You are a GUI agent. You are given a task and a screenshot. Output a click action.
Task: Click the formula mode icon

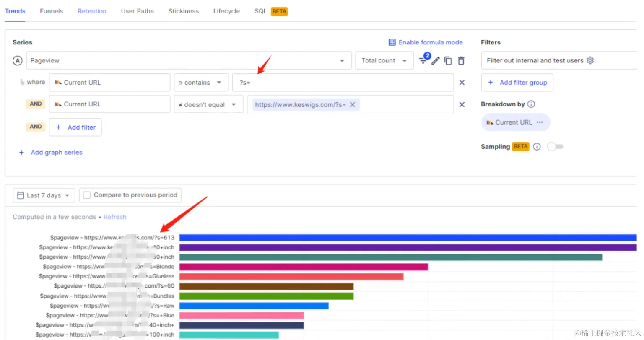pyautogui.click(x=392, y=42)
